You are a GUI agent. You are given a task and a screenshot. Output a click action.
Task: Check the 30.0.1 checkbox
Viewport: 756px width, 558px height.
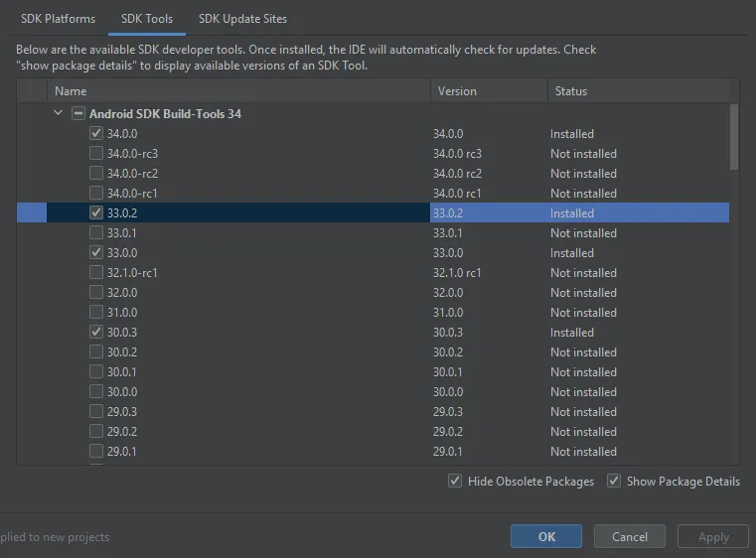pyautogui.click(x=96, y=371)
